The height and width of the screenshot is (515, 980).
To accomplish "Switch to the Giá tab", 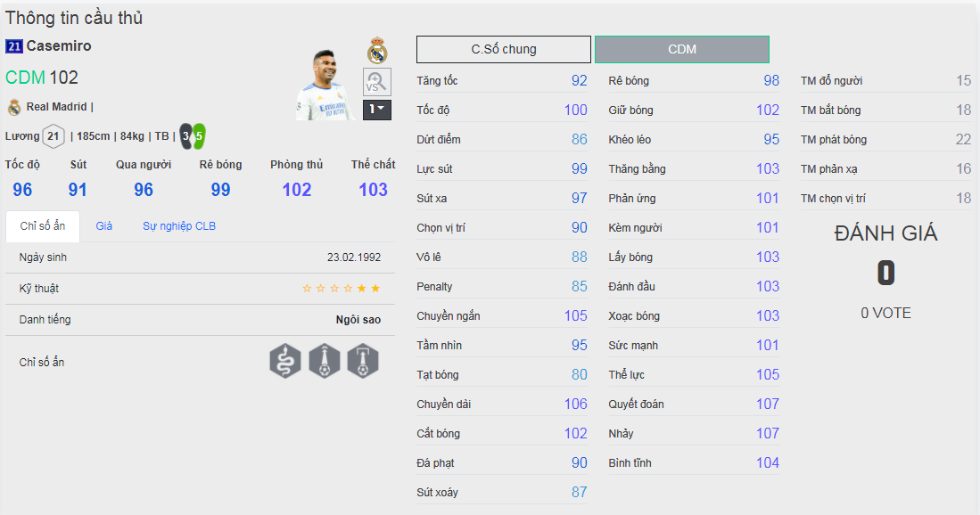I will coord(104,226).
